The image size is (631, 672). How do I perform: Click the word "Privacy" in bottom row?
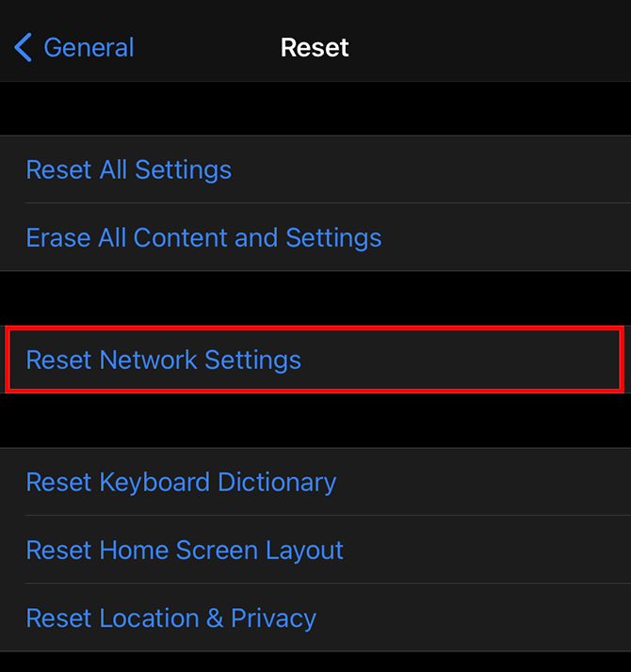pos(274,617)
